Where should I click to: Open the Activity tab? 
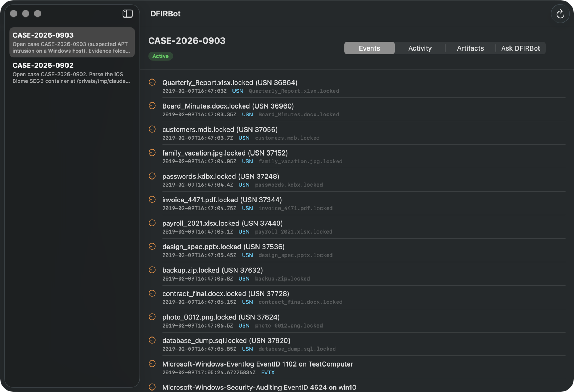[x=420, y=48]
